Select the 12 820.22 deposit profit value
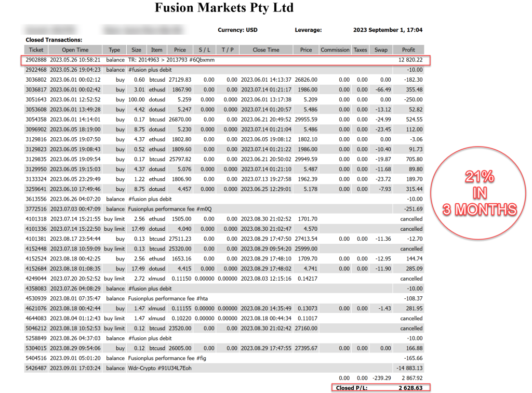The width and height of the screenshot is (532, 393). coord(407,60)
